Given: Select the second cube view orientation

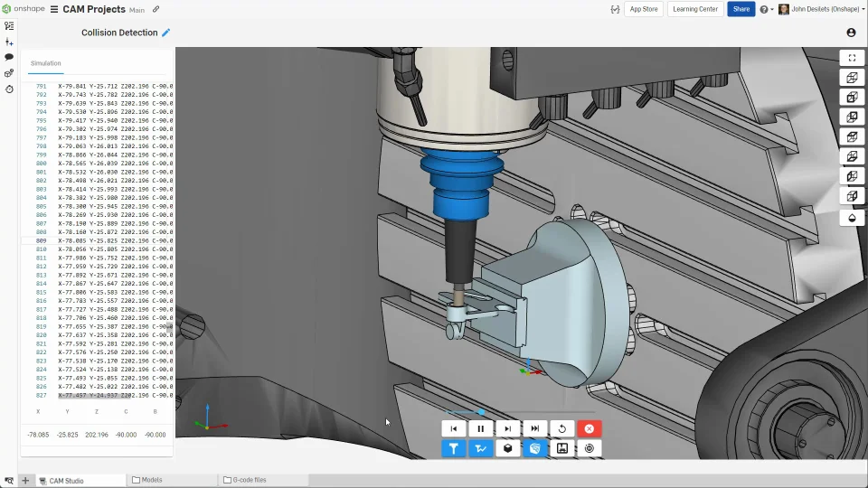Looking at the screenshot, I should (852, 98).
